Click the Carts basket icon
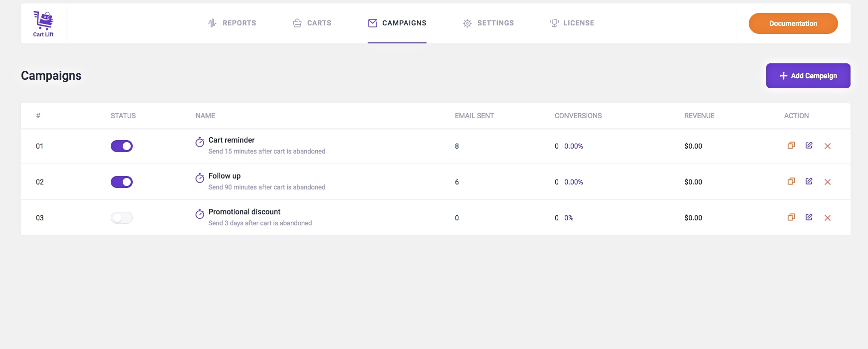 297,23
